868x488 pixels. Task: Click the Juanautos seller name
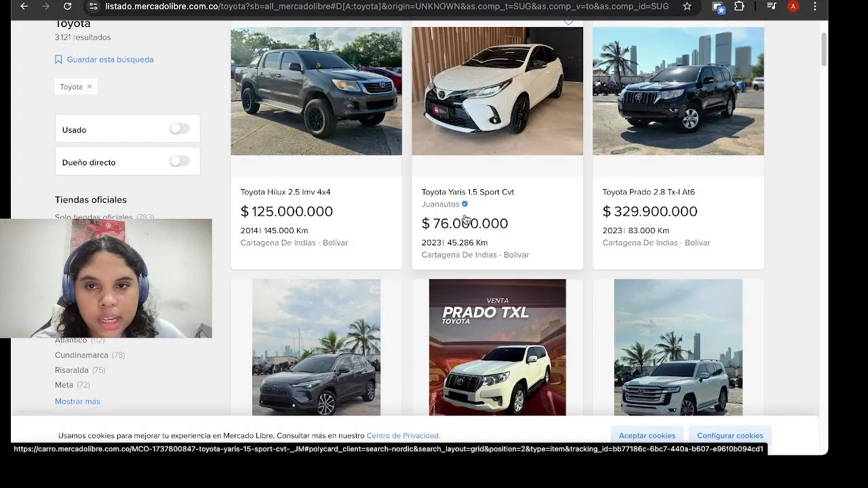(440, 204)
